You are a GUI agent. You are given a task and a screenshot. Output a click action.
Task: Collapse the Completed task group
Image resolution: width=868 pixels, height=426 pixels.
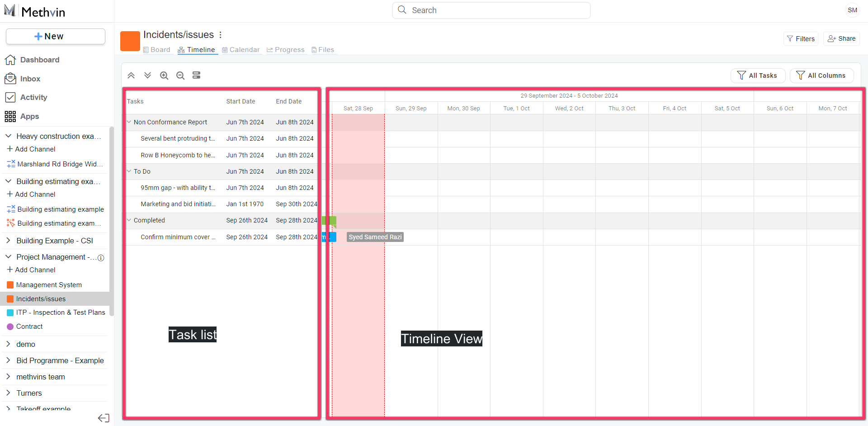(129, 220)
